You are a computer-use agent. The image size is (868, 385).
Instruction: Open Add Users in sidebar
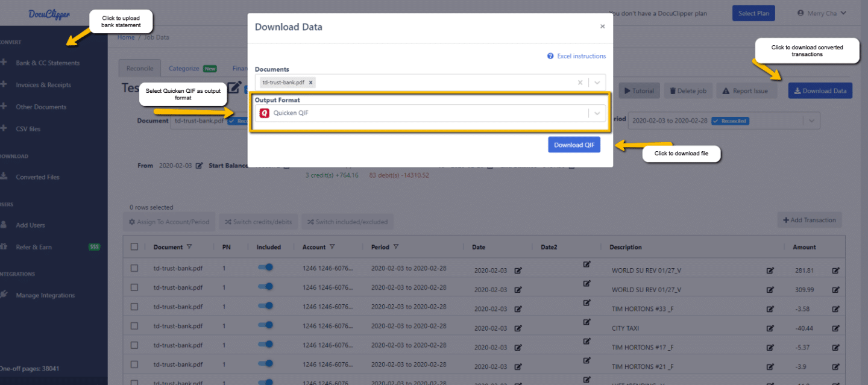coord(30,225)
